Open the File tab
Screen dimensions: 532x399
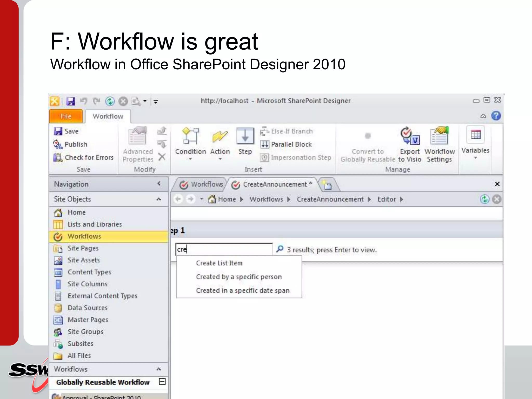(x=66, y=116)
